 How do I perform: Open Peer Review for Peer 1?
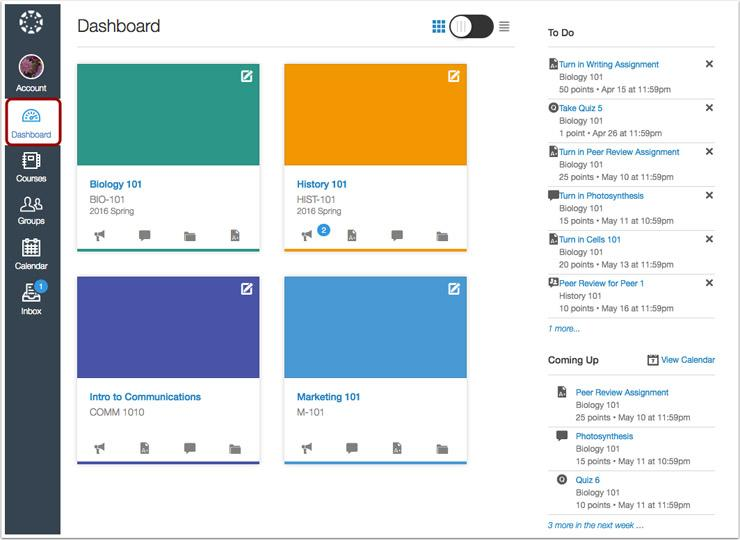pyautogui.click(x=602, y=283)
